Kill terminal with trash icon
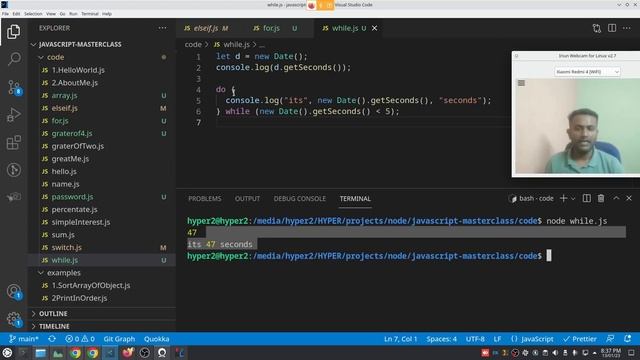Screen dimensions: 640x360 pos(601,198)
